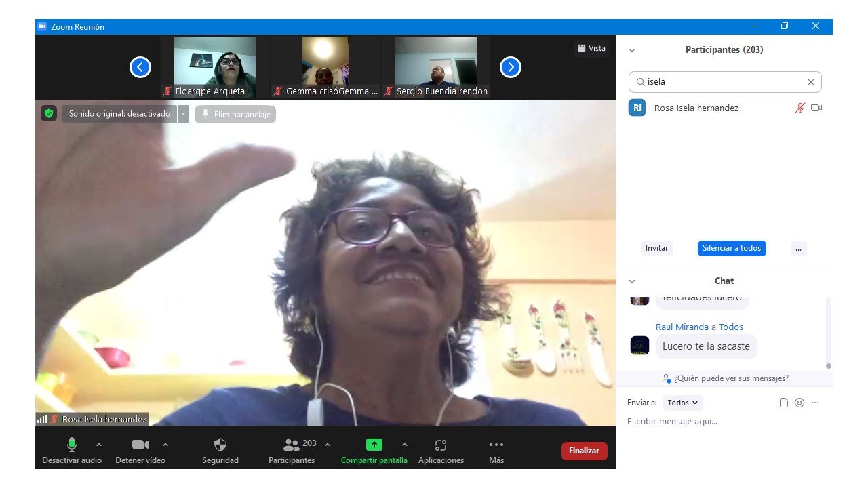This screenshot has width=868, height=488.
Task: Expand the audio options arrow
Action: click(x=99, y=445)
